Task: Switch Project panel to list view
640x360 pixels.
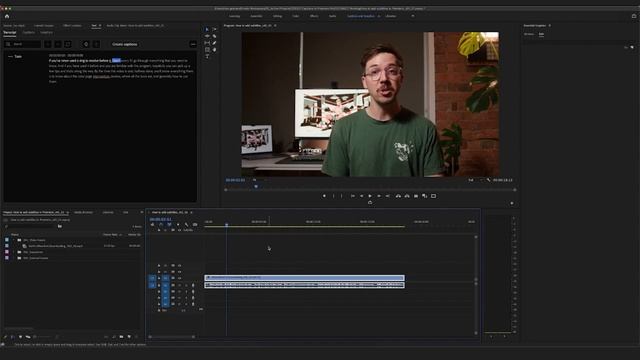Action: coord(13,337)
